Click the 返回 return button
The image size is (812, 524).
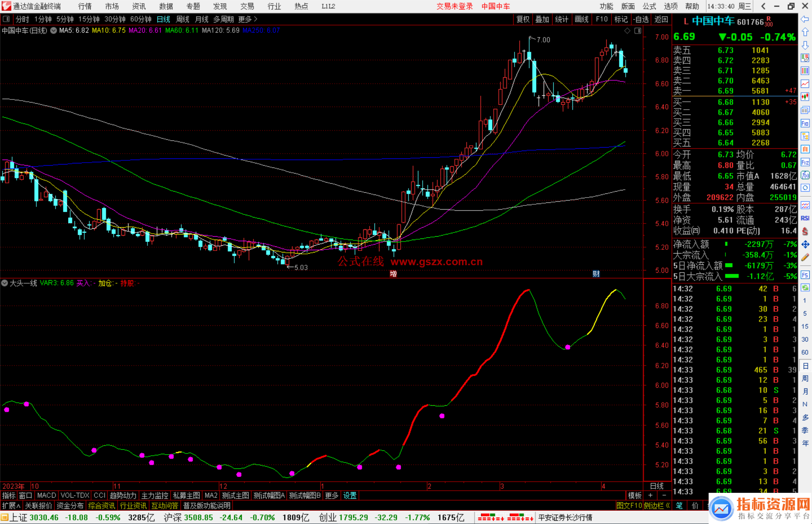tap(661, 19)
